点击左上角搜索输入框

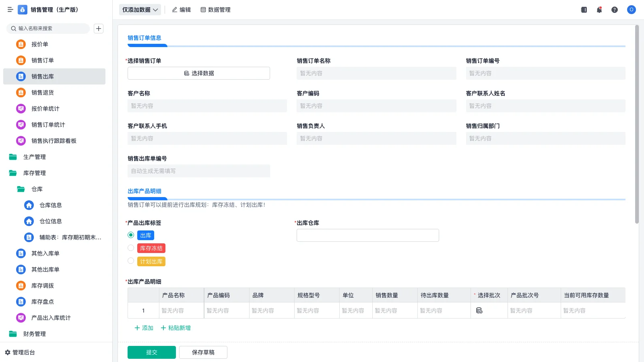pos(48,28)
